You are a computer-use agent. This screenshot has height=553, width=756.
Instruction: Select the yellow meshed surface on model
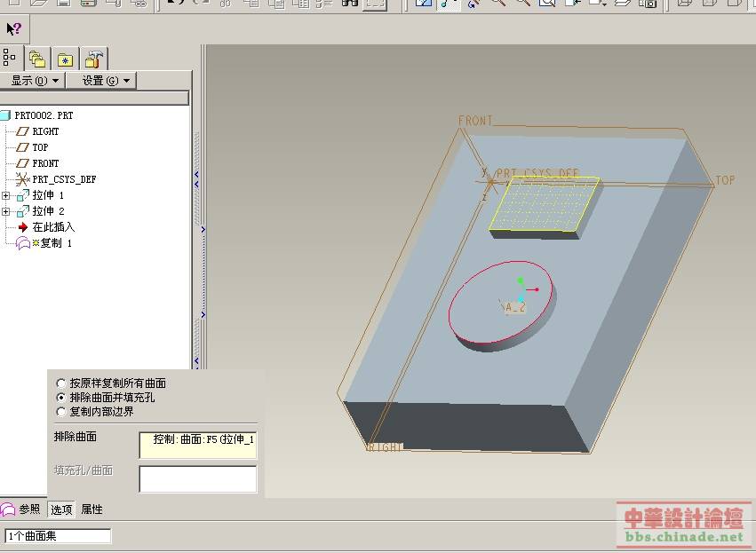(x=544, y=204)
